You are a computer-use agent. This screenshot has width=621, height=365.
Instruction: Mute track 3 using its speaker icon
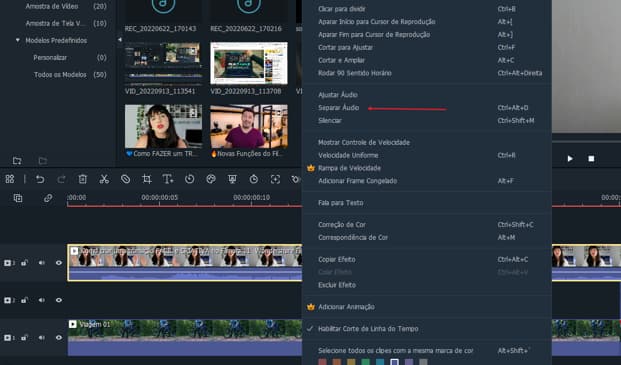42,263
